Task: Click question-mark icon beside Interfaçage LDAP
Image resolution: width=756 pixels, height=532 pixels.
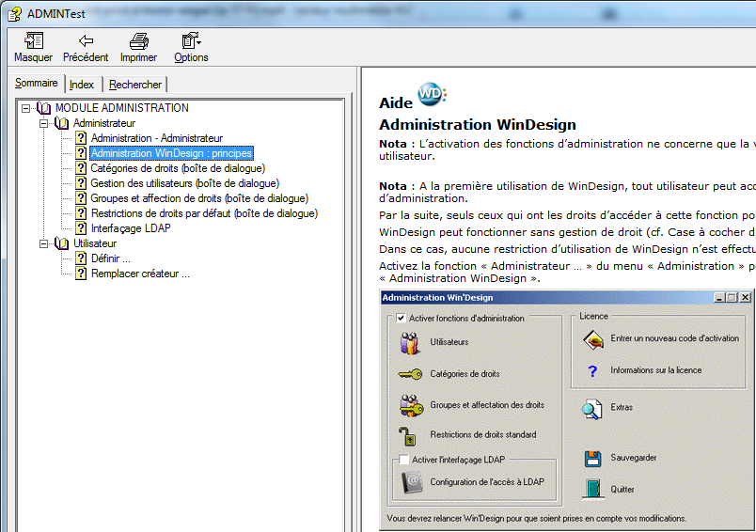Action: click(81, 228)
